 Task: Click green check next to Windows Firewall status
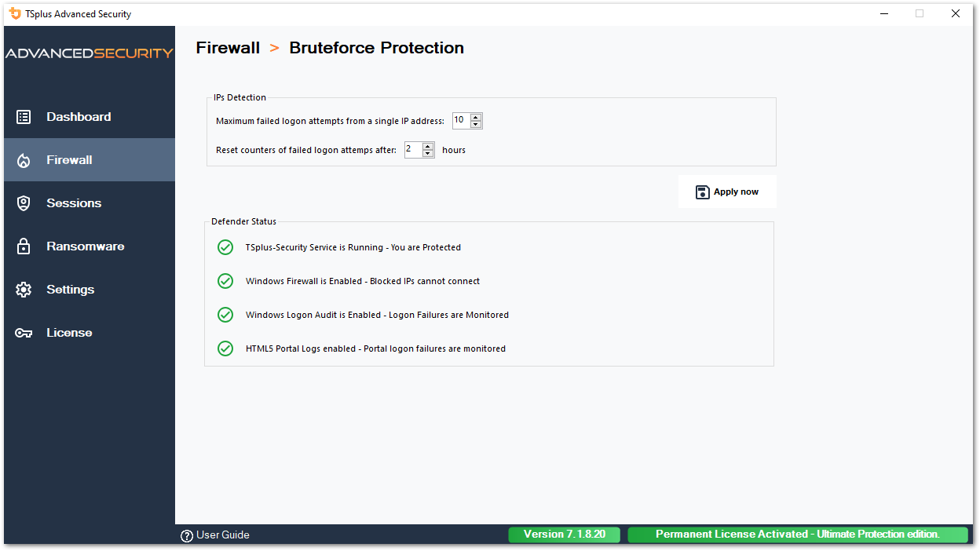pos(225,281)
